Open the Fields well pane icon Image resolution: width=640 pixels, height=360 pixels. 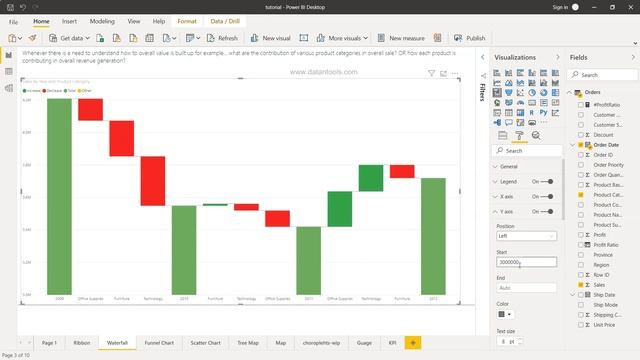[502, 136]
